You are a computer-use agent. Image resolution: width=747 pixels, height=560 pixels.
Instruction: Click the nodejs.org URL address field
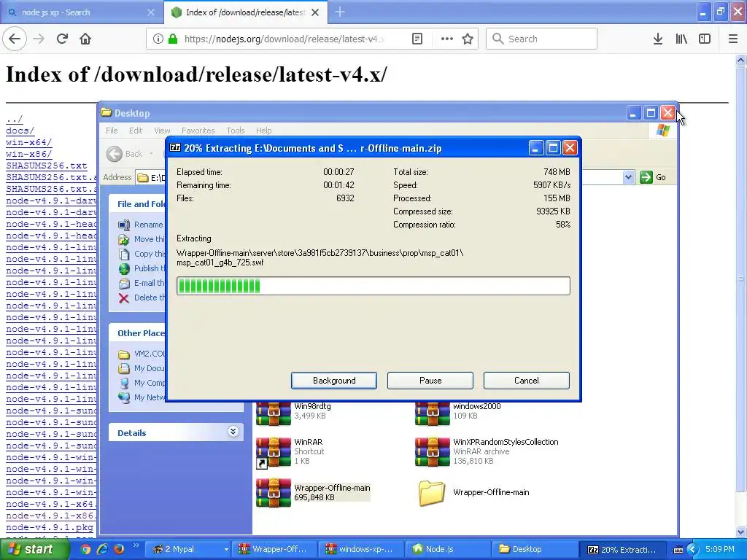pyautogui.click(x=285, y=39)
